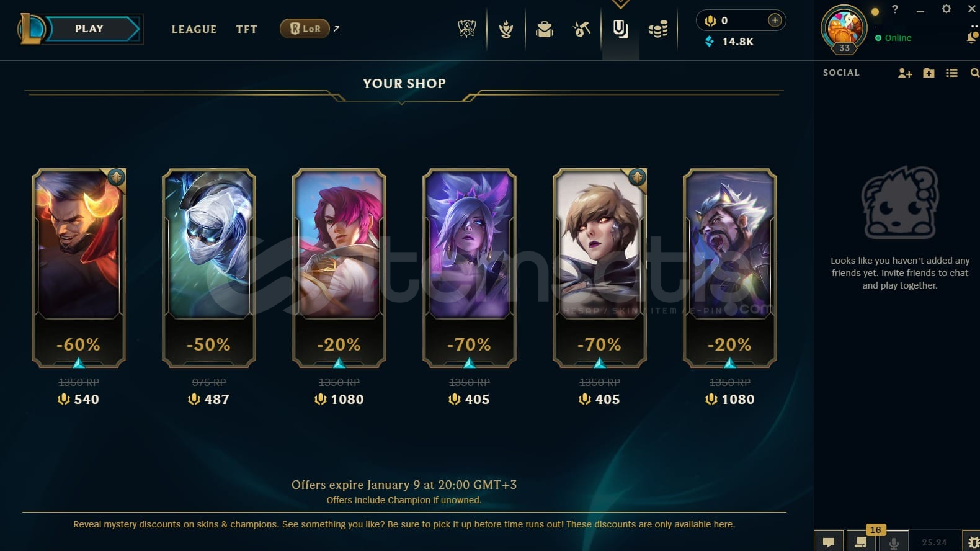Image resolution: width=980 pixels, height=551 pixels.
Task: Toggle the microphone mute button
Action: pyautogui.click(x=894, y=542)
